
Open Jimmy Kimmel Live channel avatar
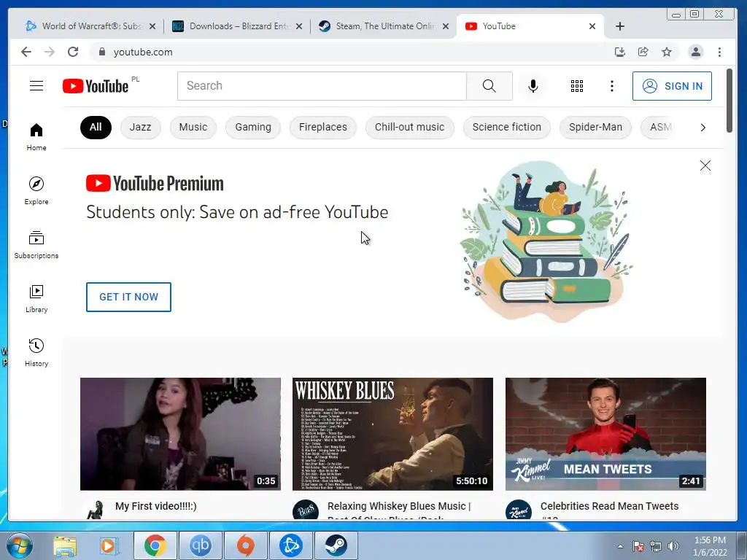[x=519, y=510]
